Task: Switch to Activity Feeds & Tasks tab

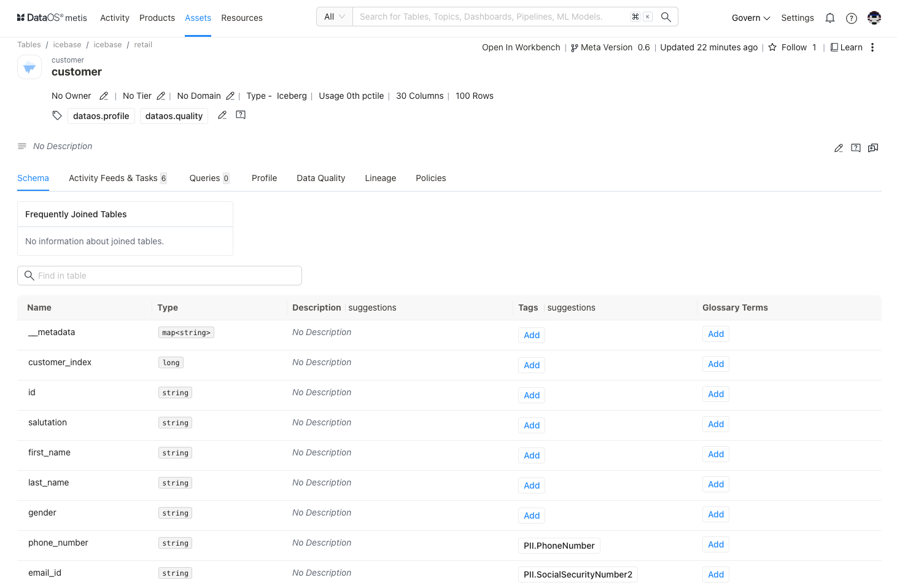Action: 117,178
